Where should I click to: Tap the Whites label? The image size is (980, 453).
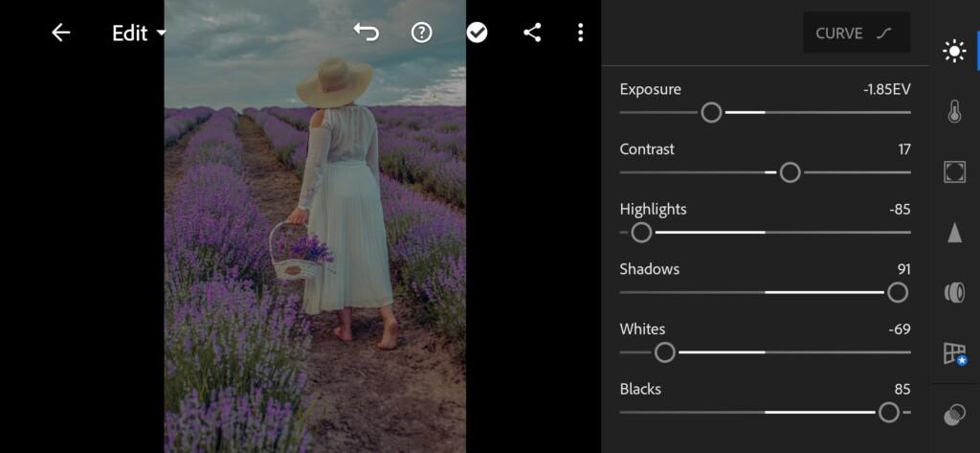click(642, 329)
